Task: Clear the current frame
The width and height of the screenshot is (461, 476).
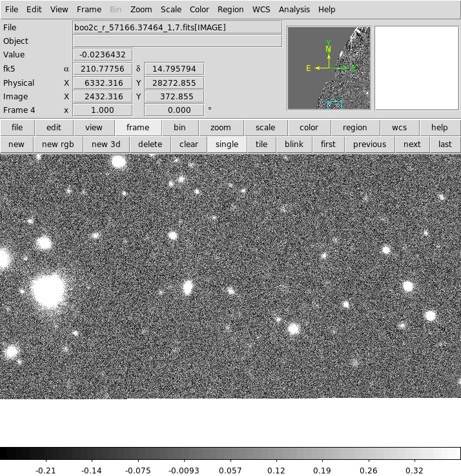Action: [189, 144]
